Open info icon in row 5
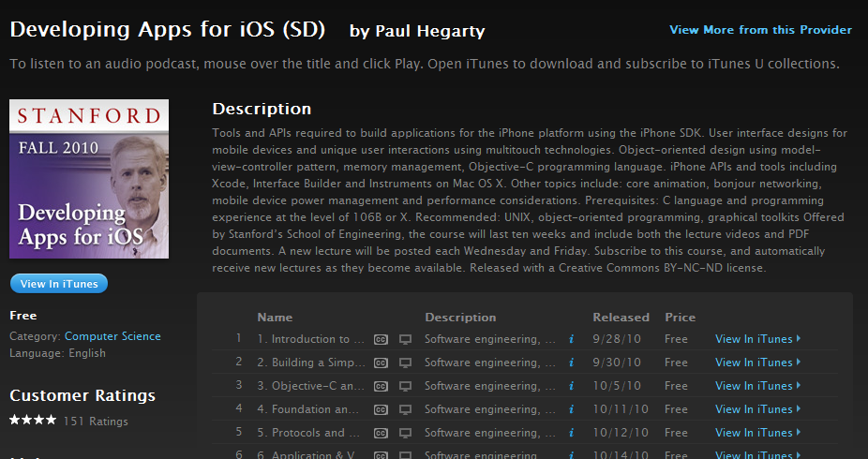 [x=571, y=433]
